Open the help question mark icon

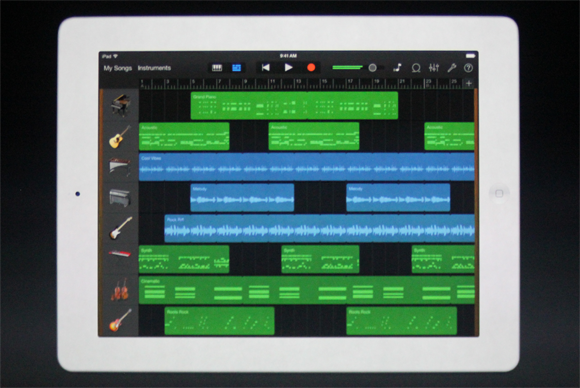click(x=468, y=68)
